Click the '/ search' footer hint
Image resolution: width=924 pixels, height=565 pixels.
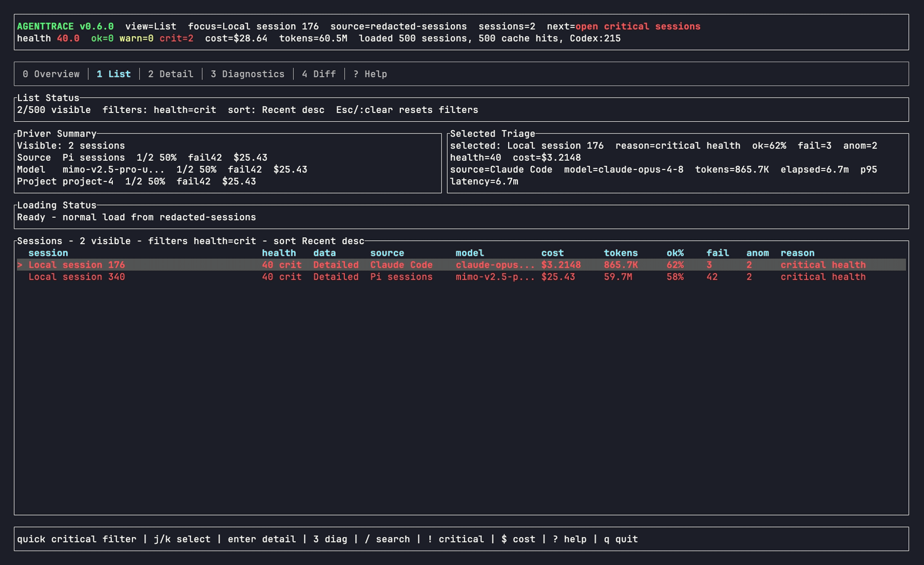(x=387, y=539)
